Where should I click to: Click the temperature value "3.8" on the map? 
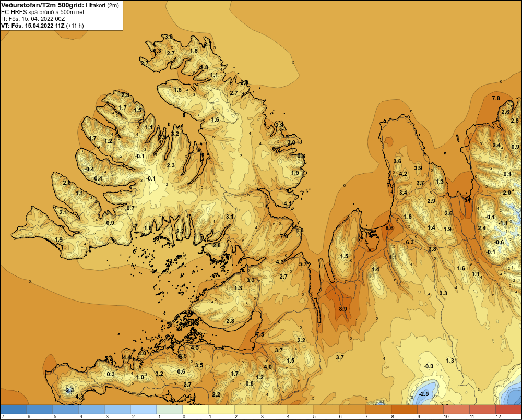[432, 249]
